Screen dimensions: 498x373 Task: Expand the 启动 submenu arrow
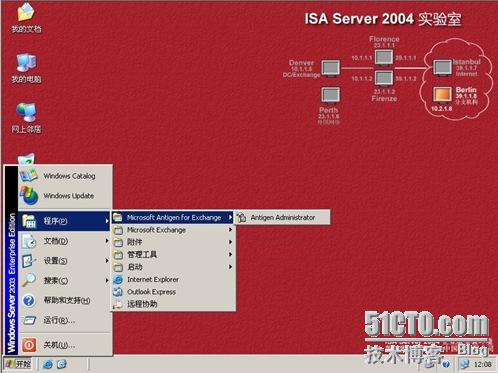point(230,267)
